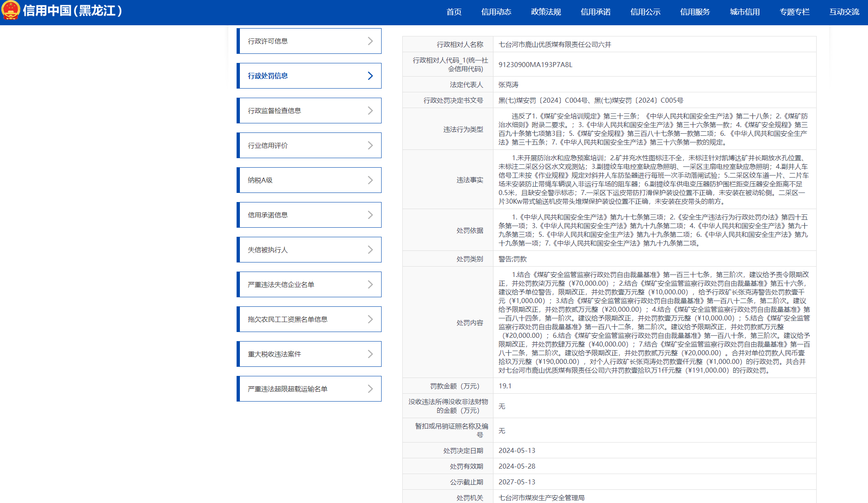Click chevron arrow beside 失信被执行人

point(370,250)
